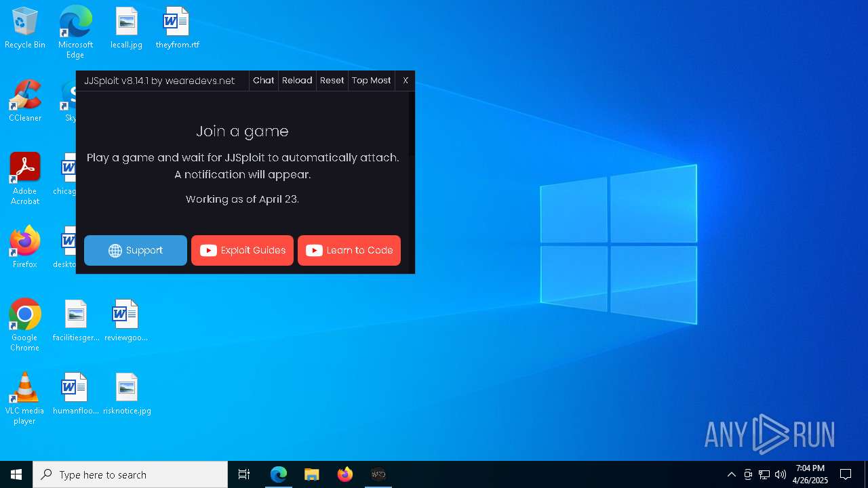868x488 pixels.
Task: Open Firefox from the taskbar
Action: click(345, 474)
